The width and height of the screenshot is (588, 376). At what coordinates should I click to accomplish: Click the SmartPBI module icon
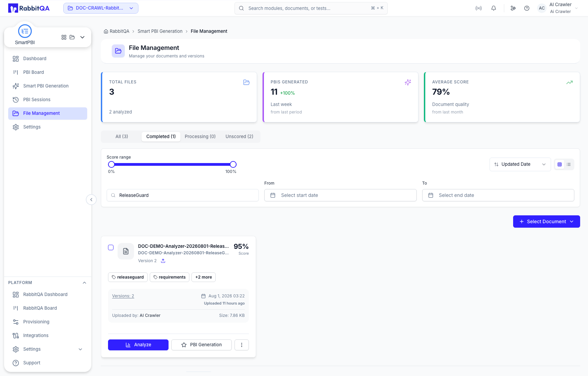click(25, 31)
